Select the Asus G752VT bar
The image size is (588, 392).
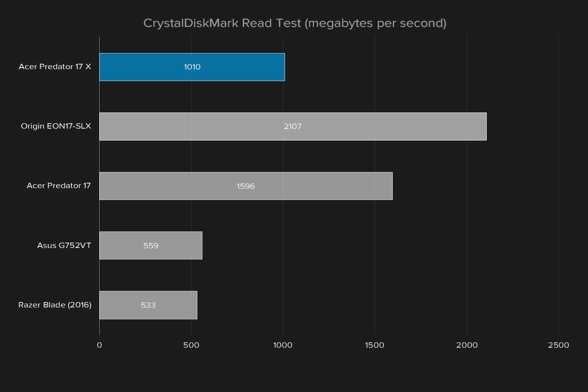(x=151, y=245)
